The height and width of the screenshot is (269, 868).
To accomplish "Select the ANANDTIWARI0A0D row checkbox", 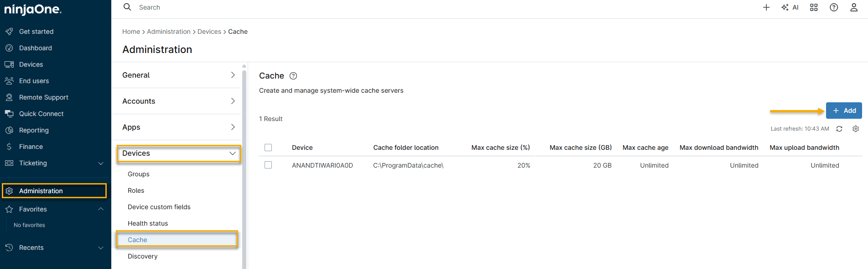I will [268, 165].
